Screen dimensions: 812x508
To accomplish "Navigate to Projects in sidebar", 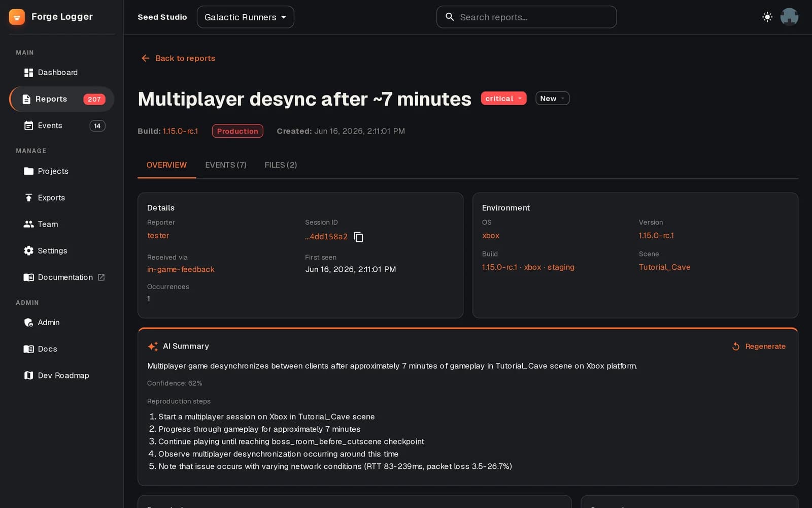I will [x=61, y=171].
